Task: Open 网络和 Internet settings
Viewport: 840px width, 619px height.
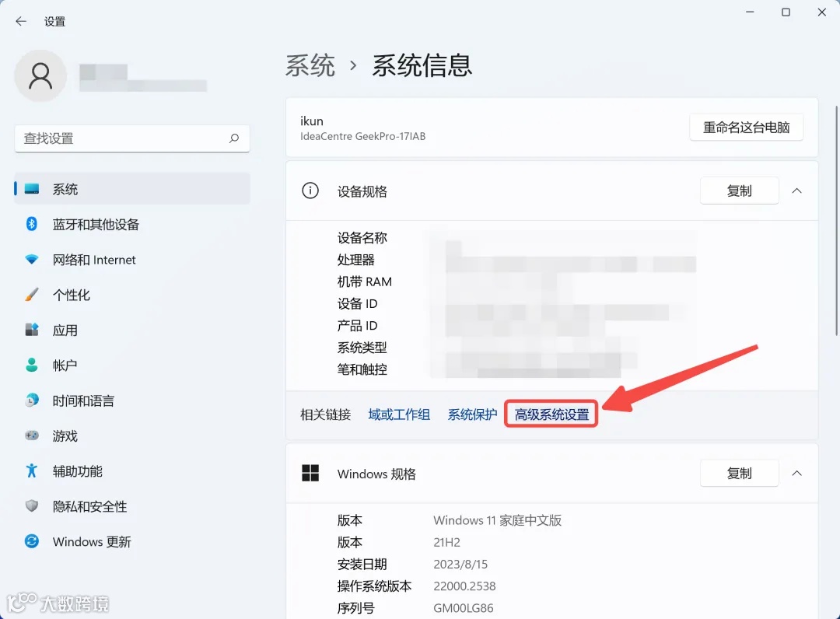Action: point(131,259)
